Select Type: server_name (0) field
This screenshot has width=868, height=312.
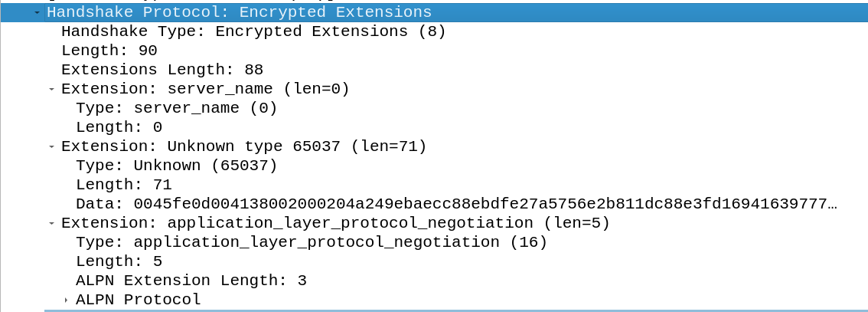click(176, 108)
